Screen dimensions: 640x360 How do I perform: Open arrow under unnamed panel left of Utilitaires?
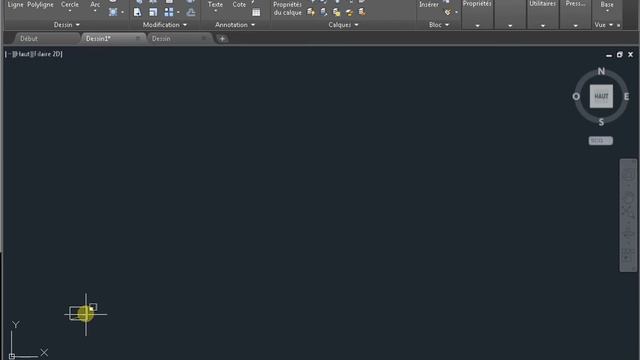(510, 26)
